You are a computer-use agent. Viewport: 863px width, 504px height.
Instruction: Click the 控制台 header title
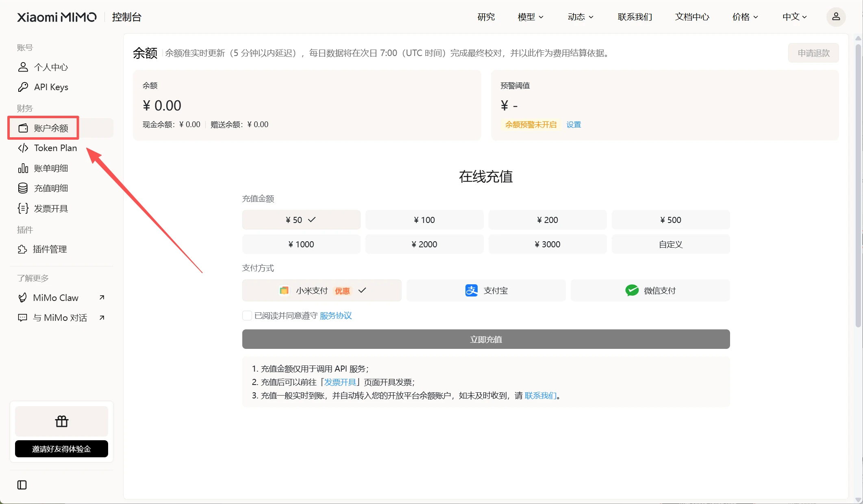[x=127, y=17]
